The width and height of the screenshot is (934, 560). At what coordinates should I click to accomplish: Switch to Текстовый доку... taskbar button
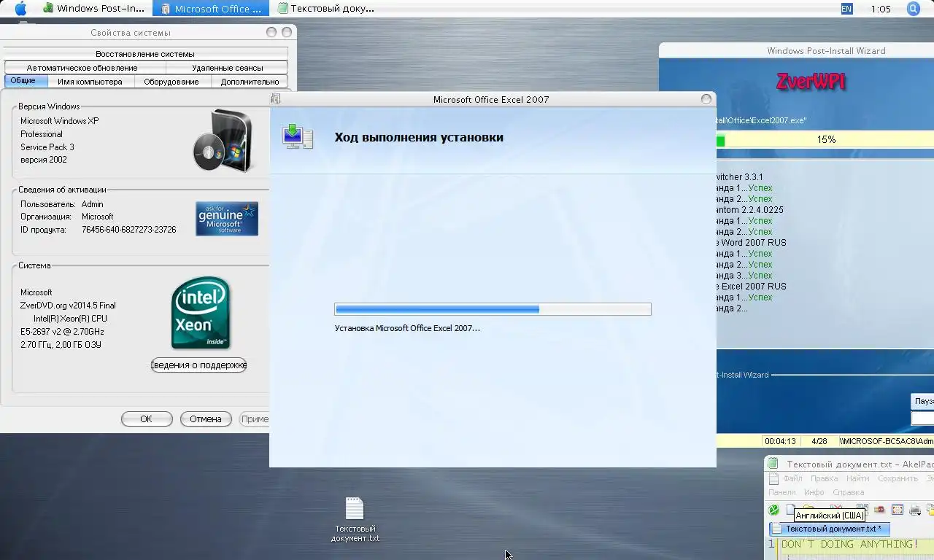coord(326,9)
